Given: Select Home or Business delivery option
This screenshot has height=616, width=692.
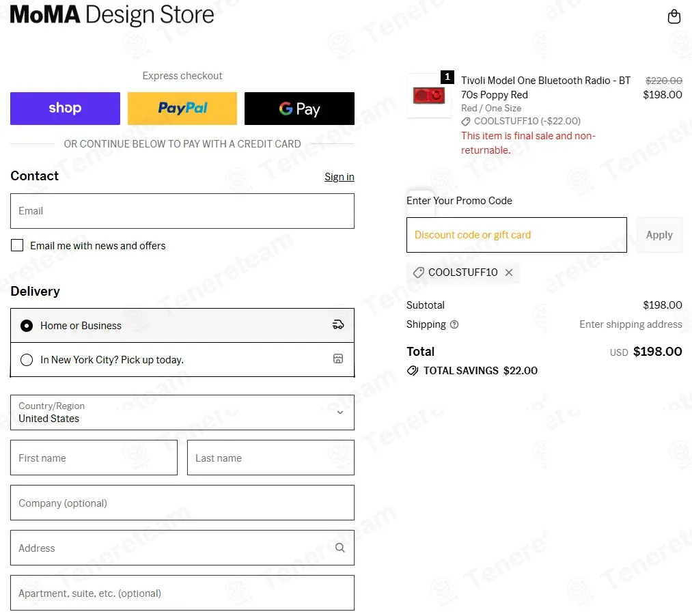Looking at the screenshot, I should click(x=27, y=326).
